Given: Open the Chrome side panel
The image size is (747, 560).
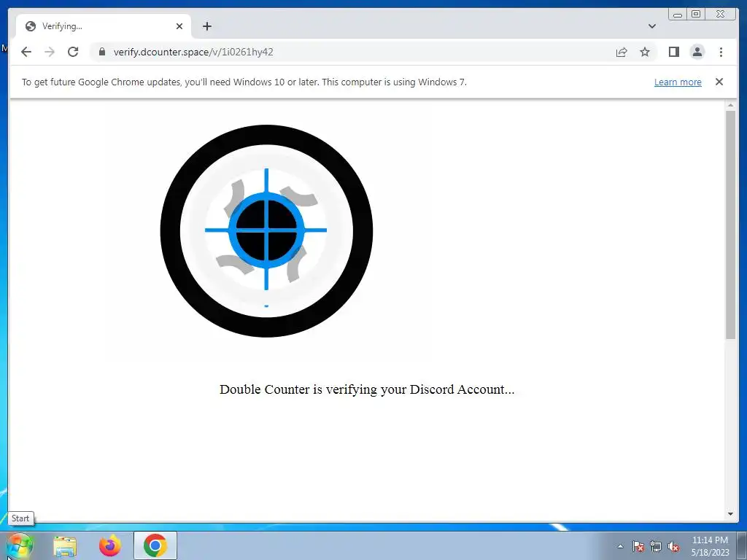Looking at the screenshot, I should (673, 52).
